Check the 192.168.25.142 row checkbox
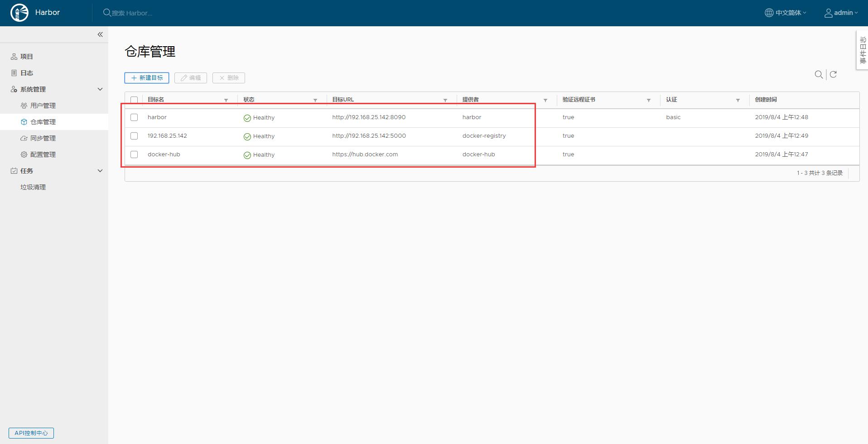 click(134, 136)
